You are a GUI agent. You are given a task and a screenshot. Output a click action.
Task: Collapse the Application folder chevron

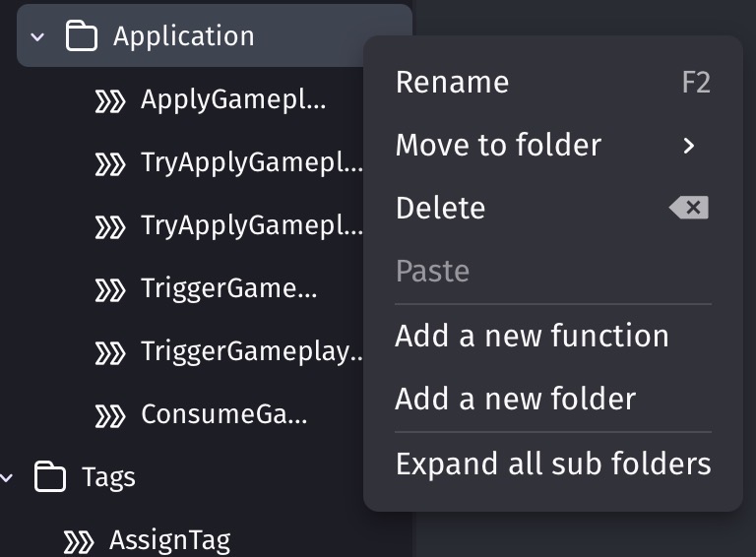pos(37,36)
